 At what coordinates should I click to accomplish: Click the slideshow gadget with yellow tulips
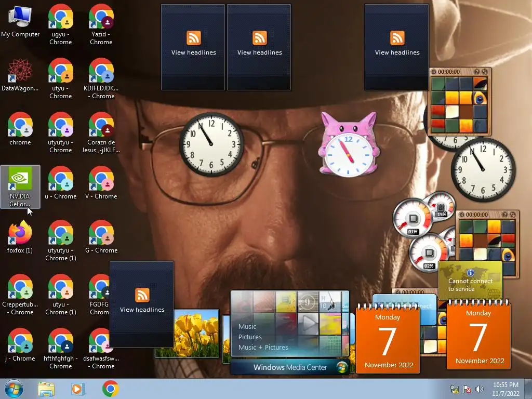(x=197, y=334)
